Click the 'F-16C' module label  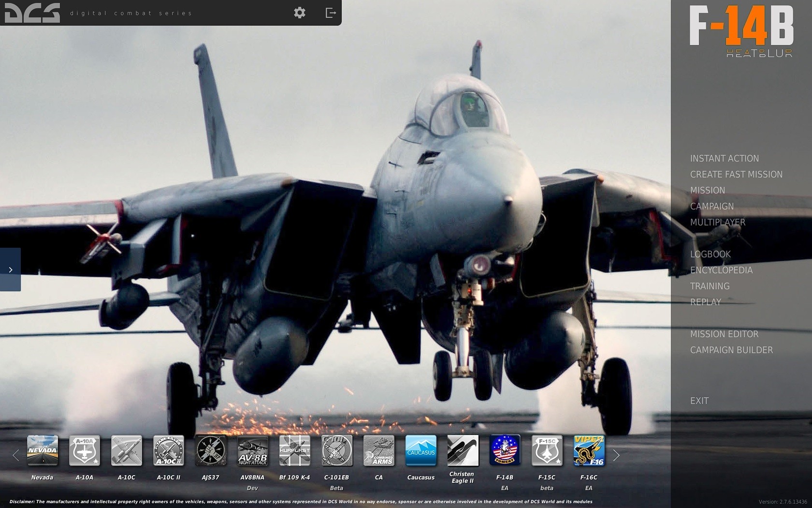(589, 478)
